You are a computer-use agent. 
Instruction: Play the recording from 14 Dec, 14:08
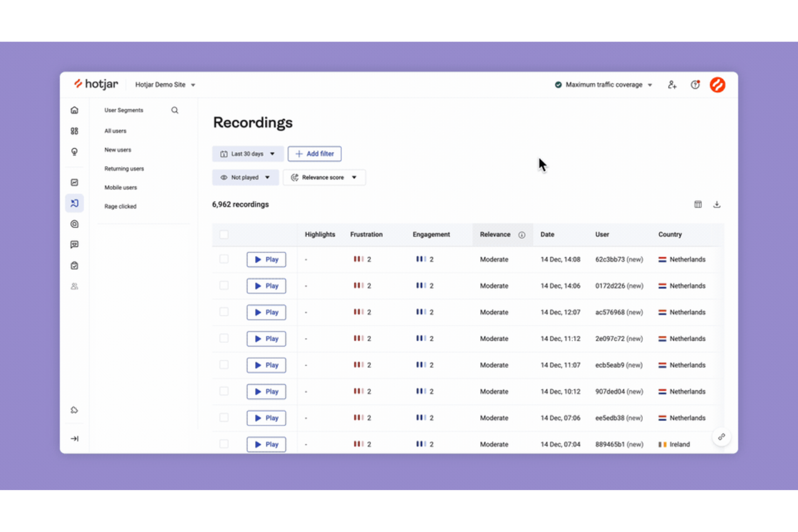[266, 259]
